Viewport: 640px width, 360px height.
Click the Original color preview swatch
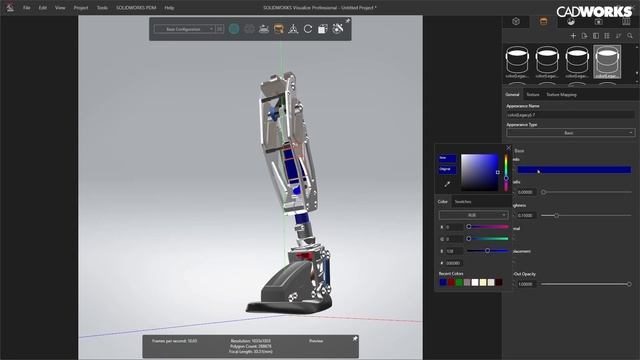coord(447,169)
